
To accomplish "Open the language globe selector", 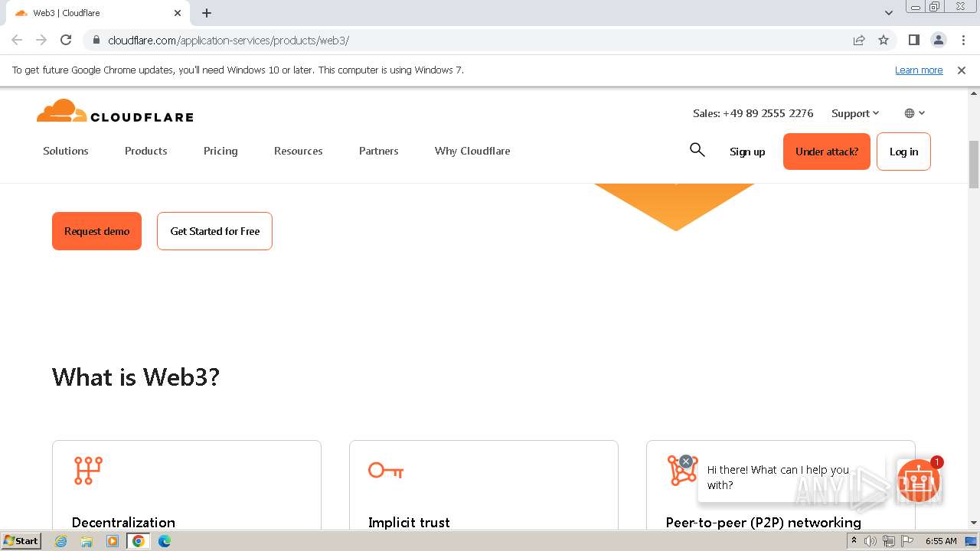I will click(915, 113).
